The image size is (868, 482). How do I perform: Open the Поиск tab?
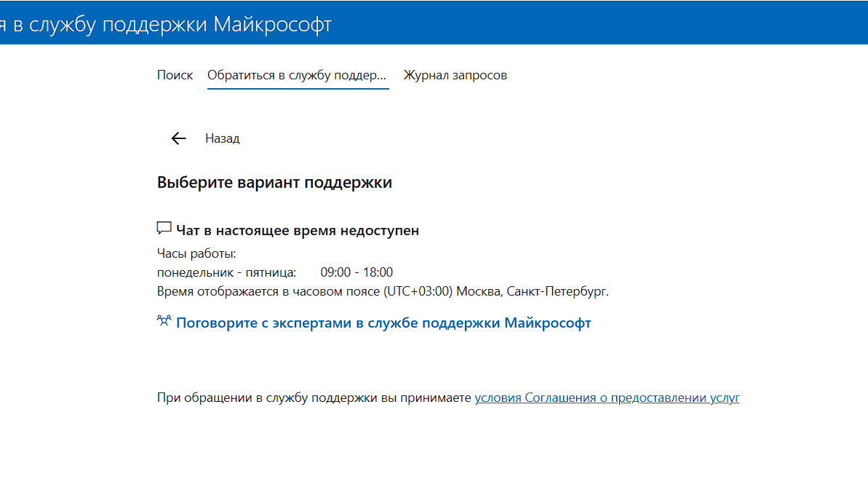[175, 75]
